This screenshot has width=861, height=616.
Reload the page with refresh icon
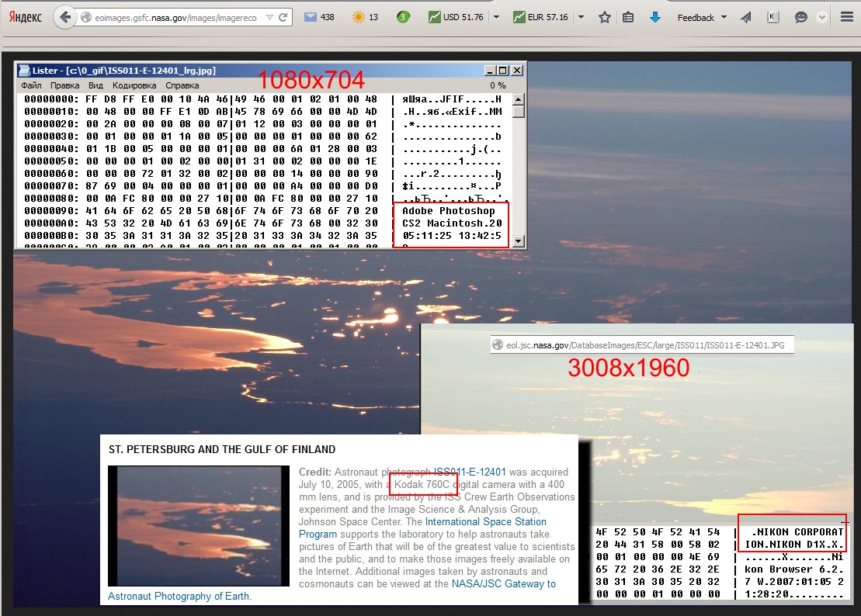point(283,18)
